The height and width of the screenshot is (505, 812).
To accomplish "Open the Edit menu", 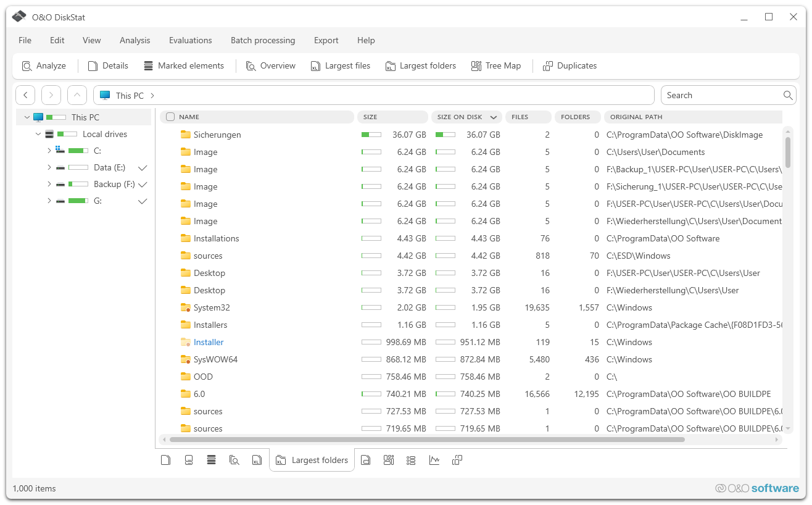I will 57,40.
